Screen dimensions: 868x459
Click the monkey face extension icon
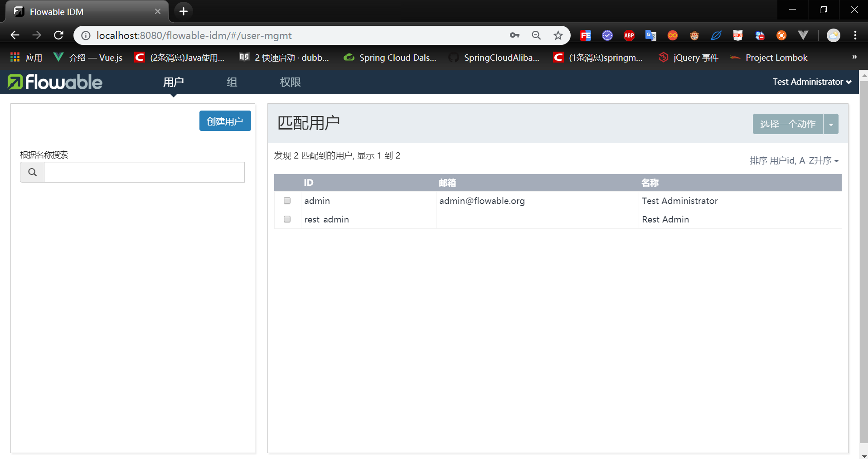(x=694, y=35)
